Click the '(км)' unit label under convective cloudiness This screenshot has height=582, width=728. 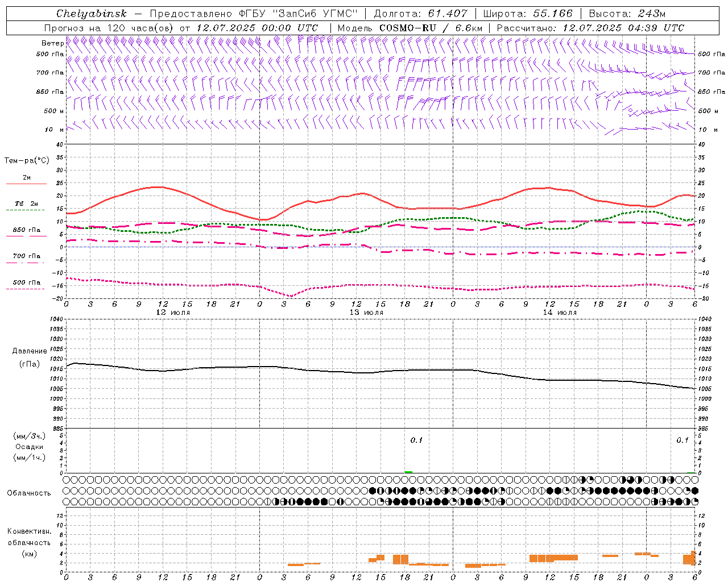pos(29,554)
